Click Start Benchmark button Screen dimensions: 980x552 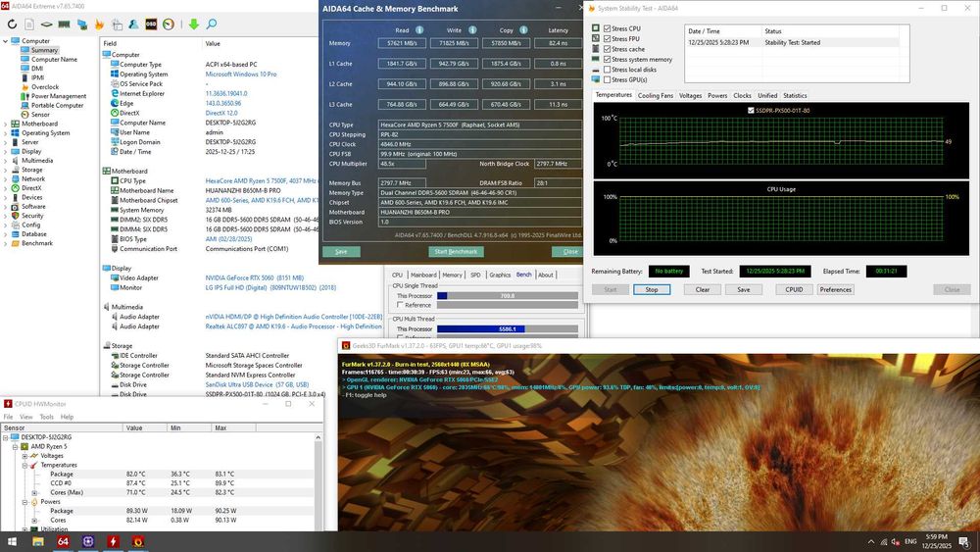[x=456, y=252]
